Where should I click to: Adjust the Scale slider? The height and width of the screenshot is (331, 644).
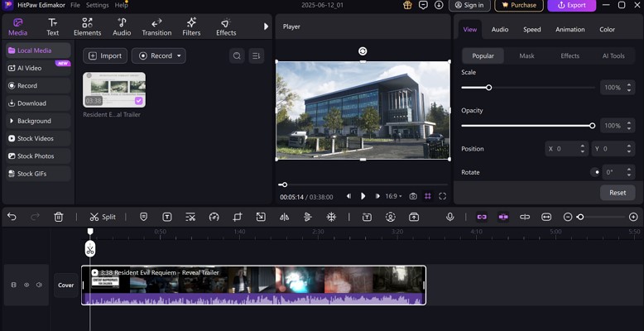point(528,88)
